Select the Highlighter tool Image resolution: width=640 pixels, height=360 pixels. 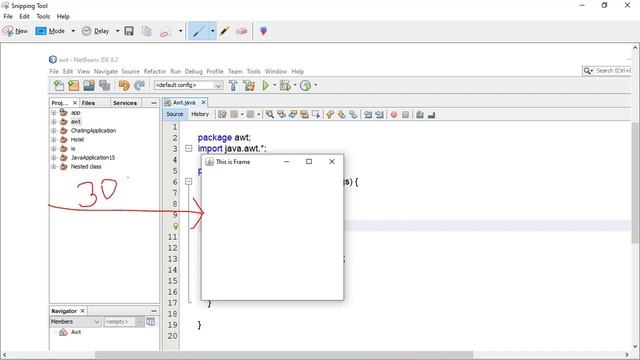(x=224, y=31)
